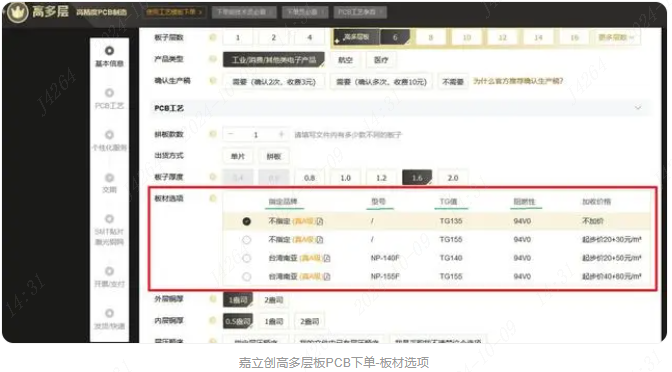Click the crown logo icon at top-left
The height and width of the screenshot is (372, 672).
(x=18, y=12)
